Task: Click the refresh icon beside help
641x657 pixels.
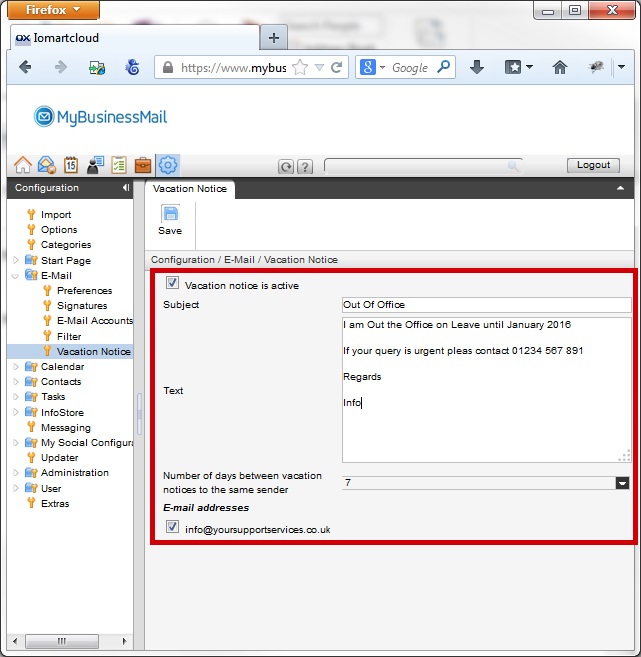Action: 286,167
